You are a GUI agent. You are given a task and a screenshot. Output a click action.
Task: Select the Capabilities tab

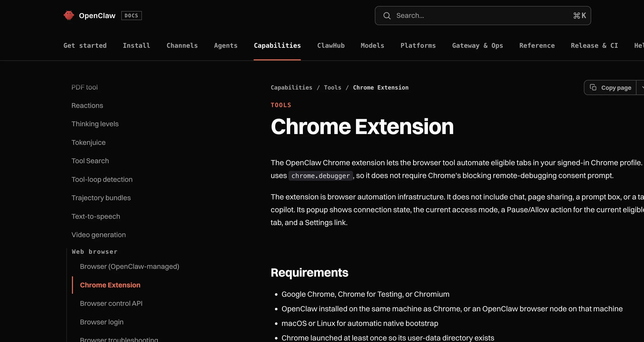pos(277,46)
